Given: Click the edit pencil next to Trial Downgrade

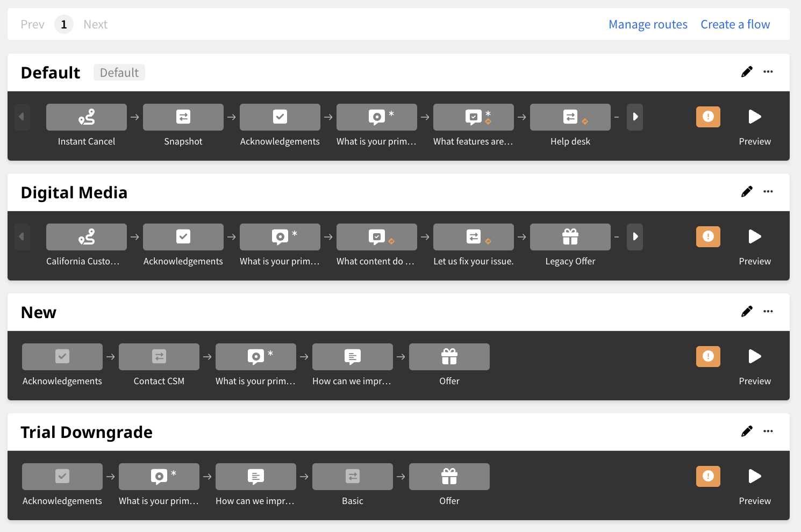Looking at the screenshot, I should click(747, 431).
